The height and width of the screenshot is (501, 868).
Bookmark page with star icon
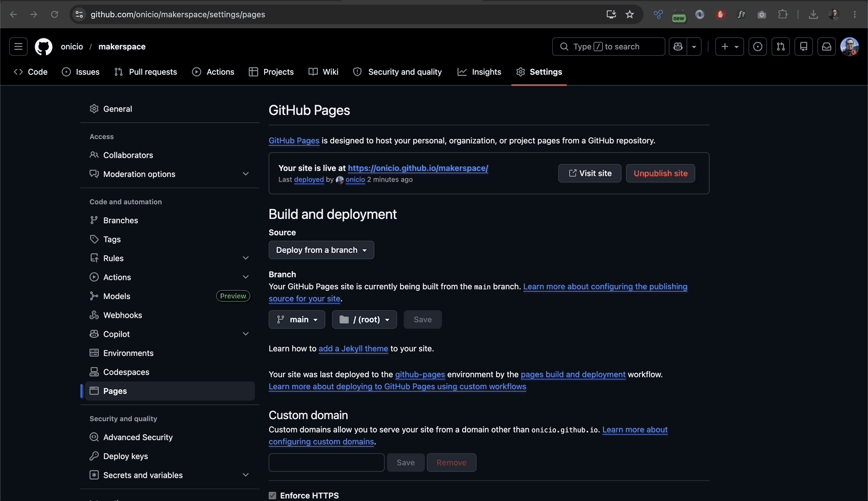(x=630, y=14)
